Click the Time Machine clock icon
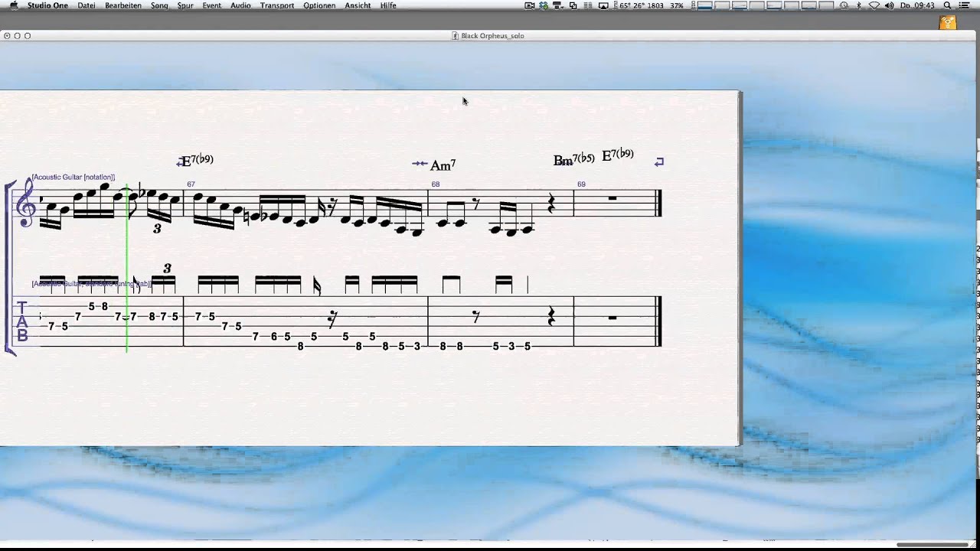This screenshot has height=551, width=980. 844,5
